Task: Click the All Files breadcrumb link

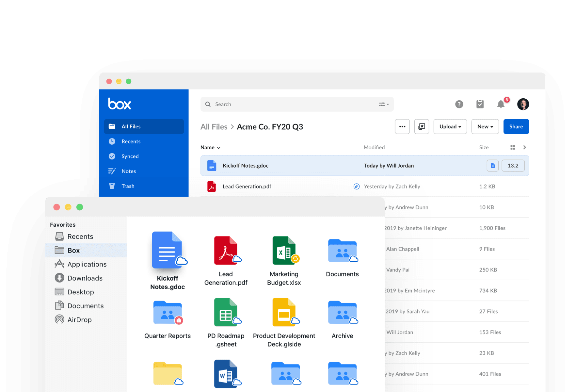Action: point(214,127)
